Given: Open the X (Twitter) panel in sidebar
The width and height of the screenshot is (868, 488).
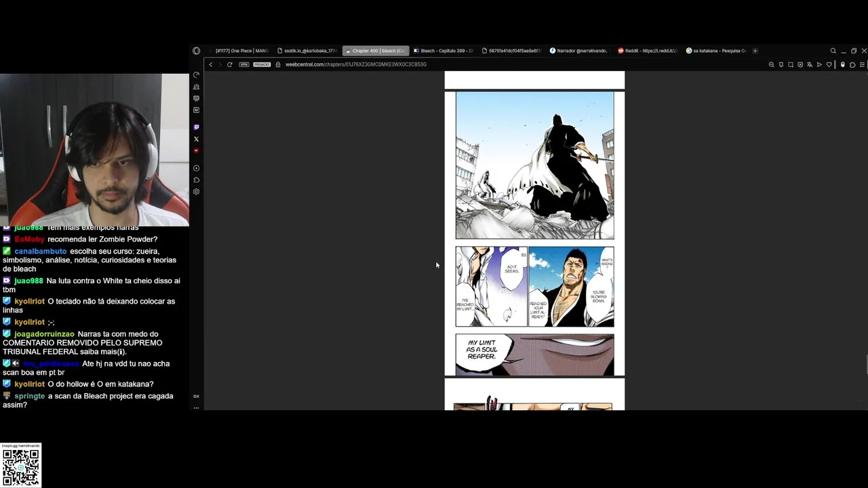Looking at the screenshot, I should click(x=196, y=139).
